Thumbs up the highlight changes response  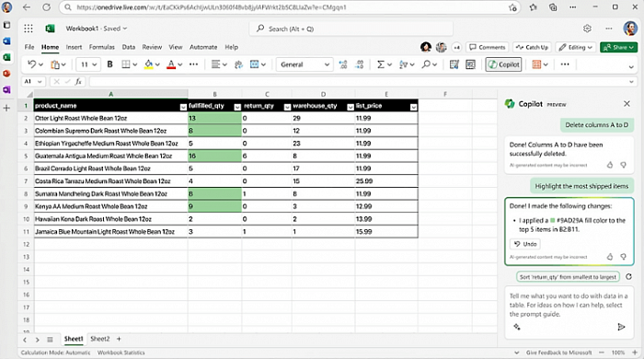click(609, 257)
